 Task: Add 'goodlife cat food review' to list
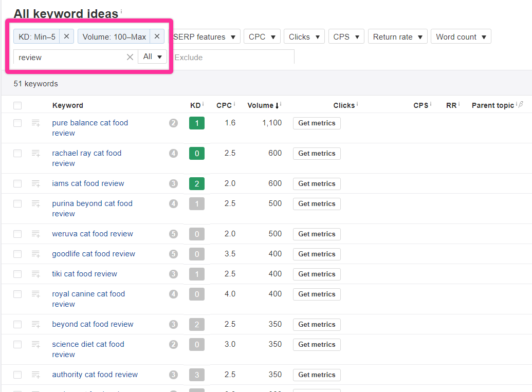point(35,254)
